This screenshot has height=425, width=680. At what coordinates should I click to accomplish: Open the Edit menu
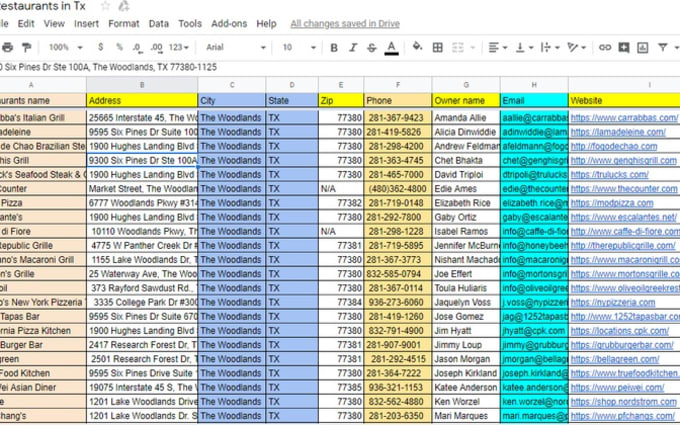(x=26, y=23)
